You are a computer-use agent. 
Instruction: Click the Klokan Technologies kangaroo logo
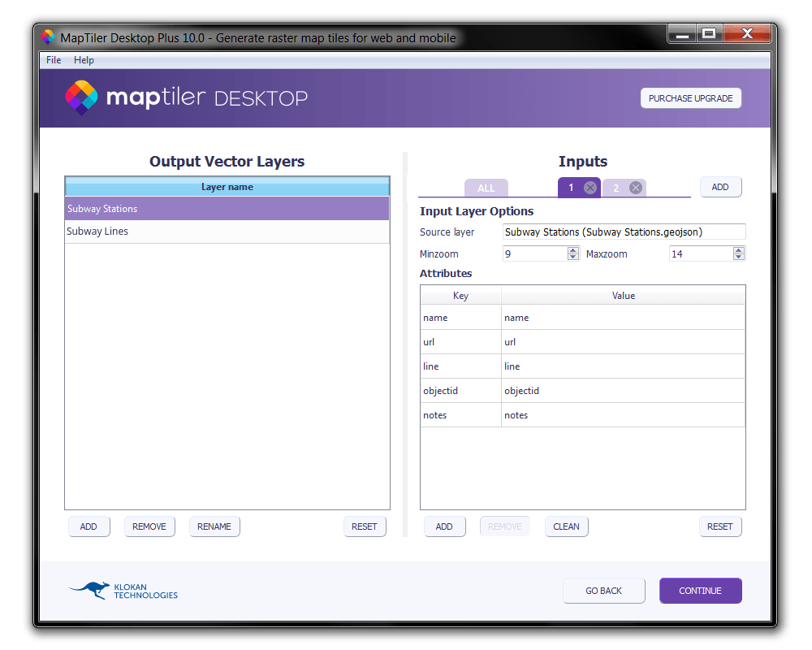[x=89, y=591]
